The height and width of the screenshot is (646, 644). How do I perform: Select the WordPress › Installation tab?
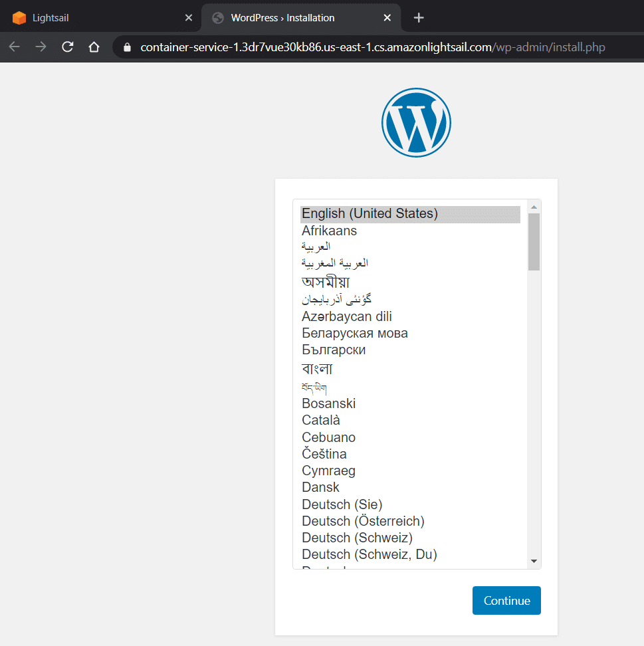tap(301, 18)
